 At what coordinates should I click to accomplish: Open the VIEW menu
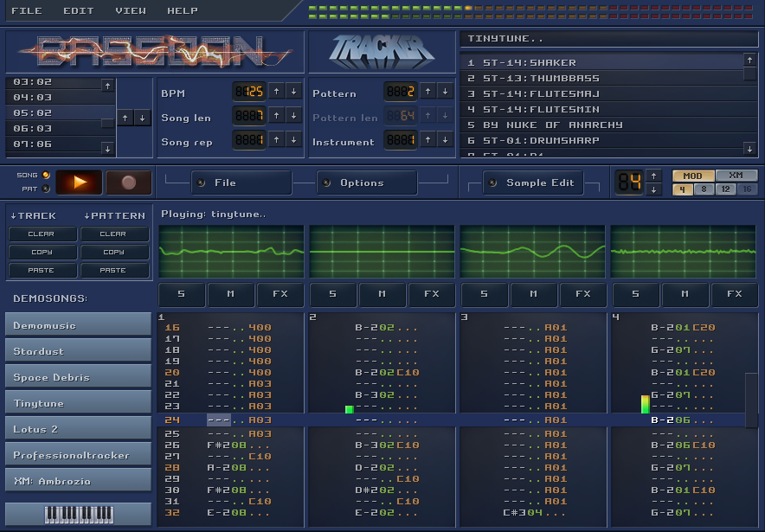pyautogui.click(x=130, y=10)
